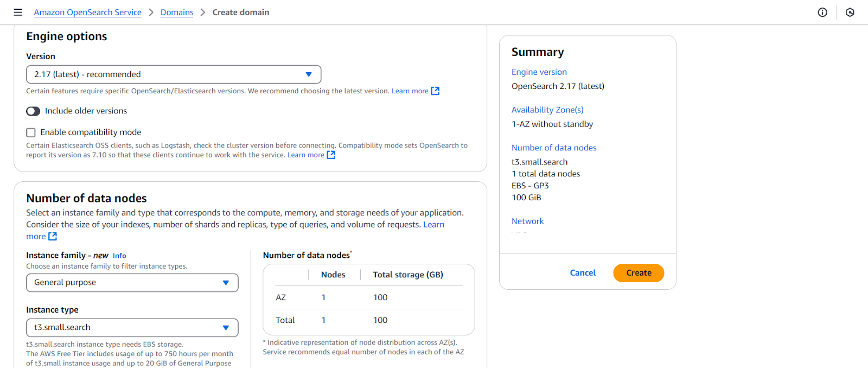Click the info circle icon in header
The width and height of the screenshot is (868, 368).
(822, 12)
